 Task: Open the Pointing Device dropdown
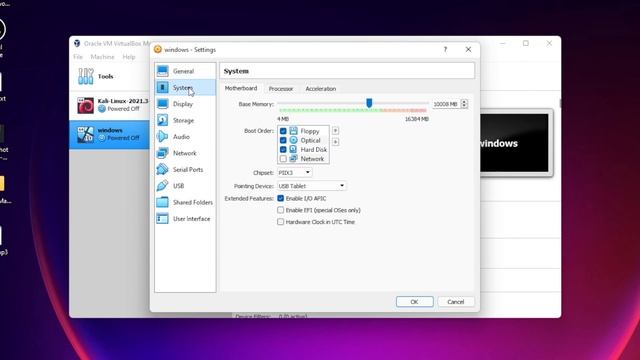coord(311,186)
